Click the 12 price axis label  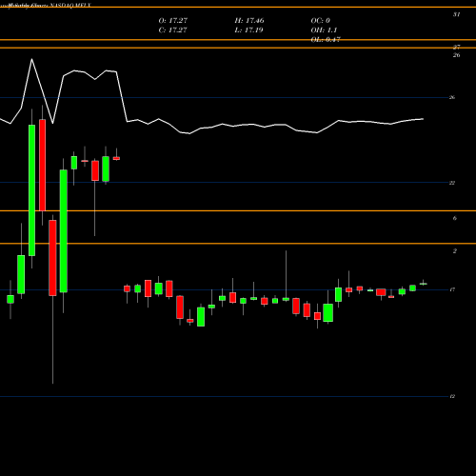452,396
